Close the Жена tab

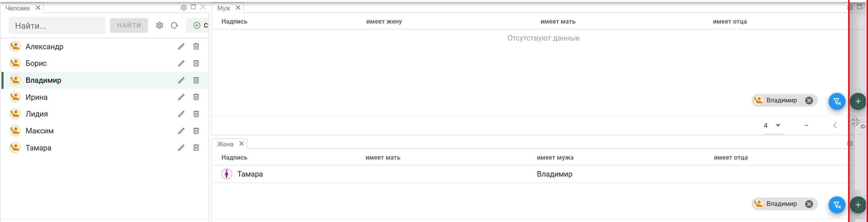(241, 143)
